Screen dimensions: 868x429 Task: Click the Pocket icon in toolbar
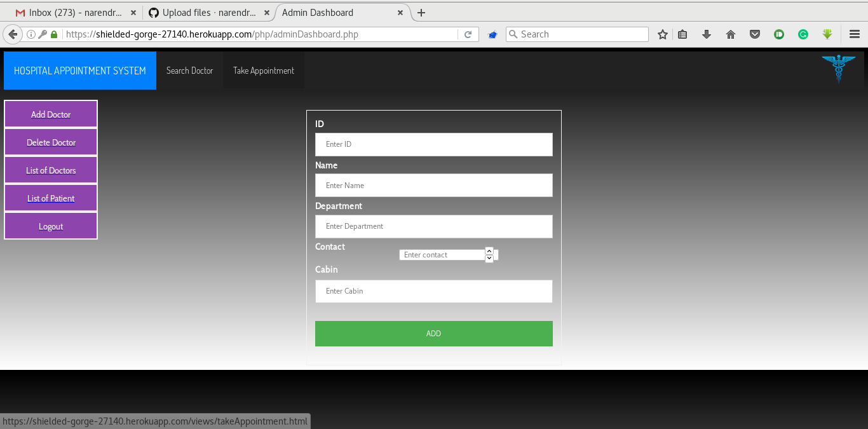click(755, 34)
